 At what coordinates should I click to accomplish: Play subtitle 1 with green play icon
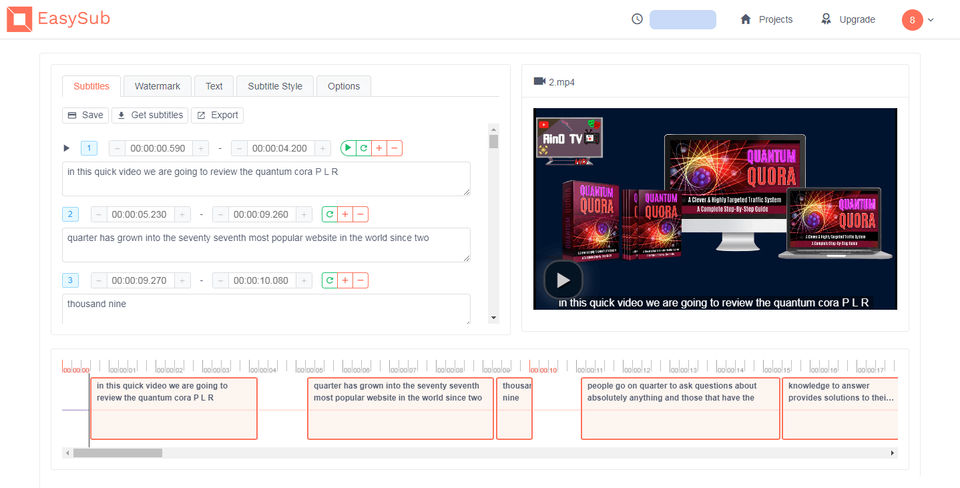[x=348, y=148]
